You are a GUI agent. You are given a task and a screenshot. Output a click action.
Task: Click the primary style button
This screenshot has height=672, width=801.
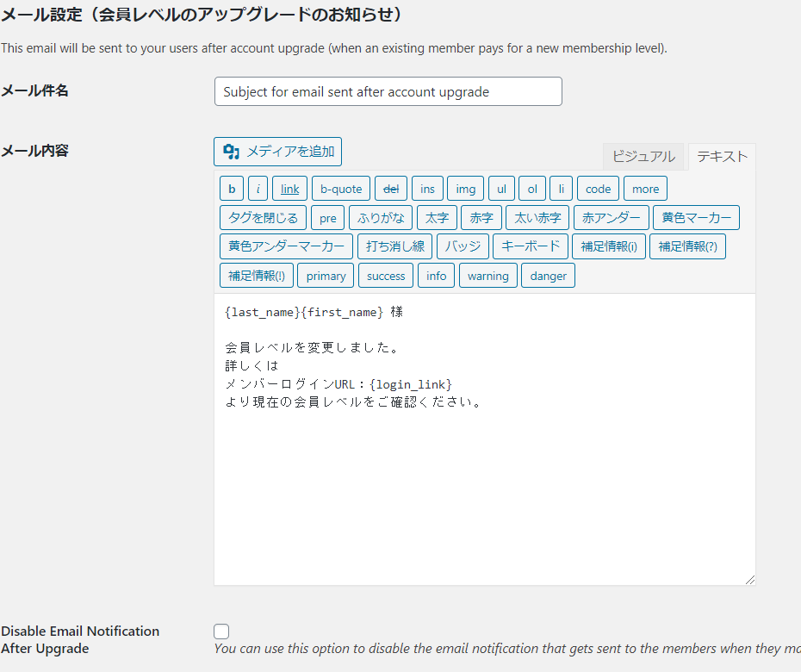pyautogui.click(x=326, y=276)
